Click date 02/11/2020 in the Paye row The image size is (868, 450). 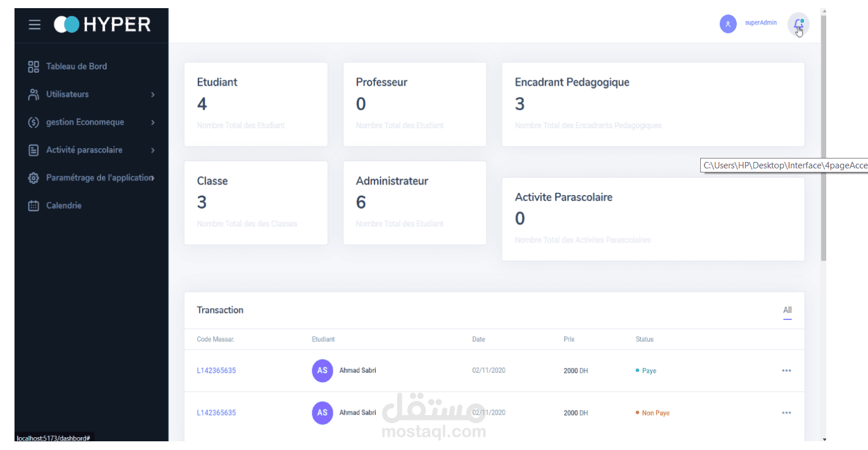[x=489, y=370]
